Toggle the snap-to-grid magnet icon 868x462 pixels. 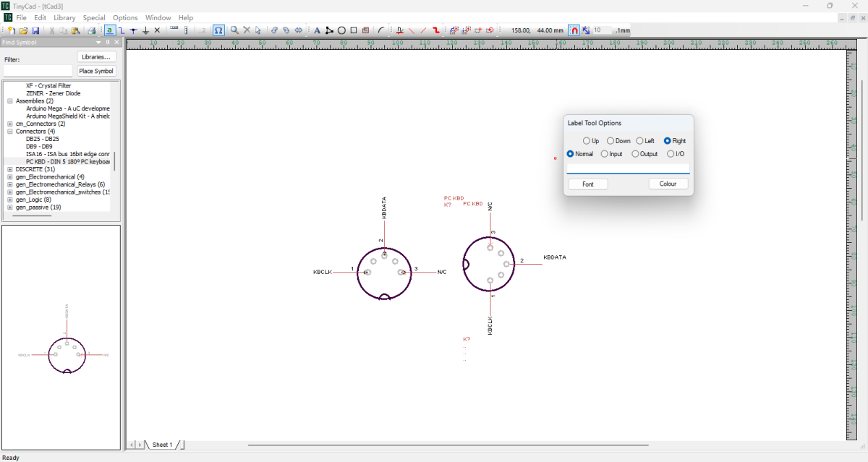(574, 30)
